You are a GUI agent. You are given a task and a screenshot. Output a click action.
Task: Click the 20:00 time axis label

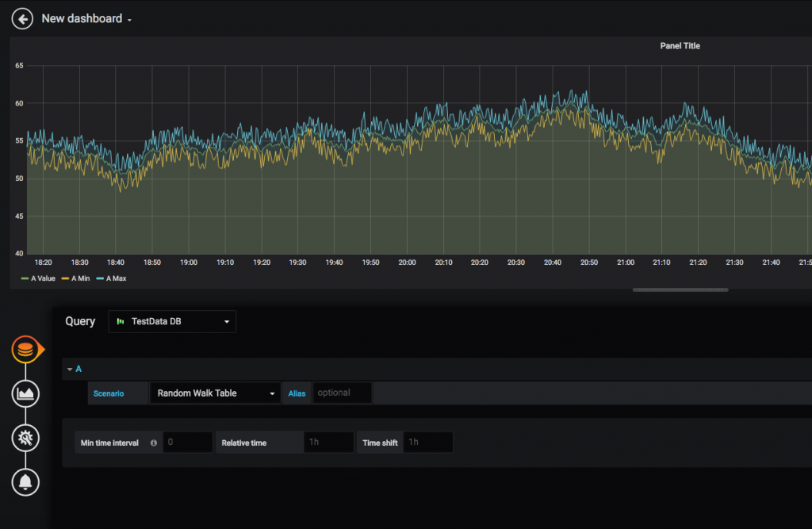[407, 263]
